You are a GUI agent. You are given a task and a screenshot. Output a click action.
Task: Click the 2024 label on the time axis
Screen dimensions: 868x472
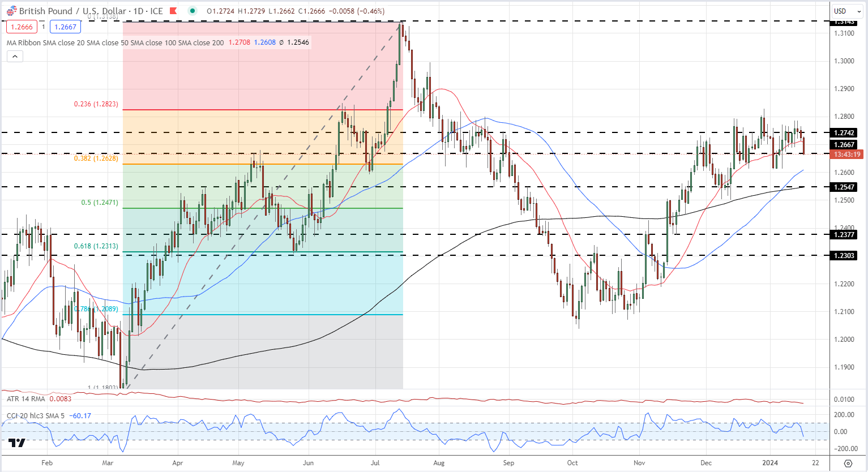[x=769, y=463]
